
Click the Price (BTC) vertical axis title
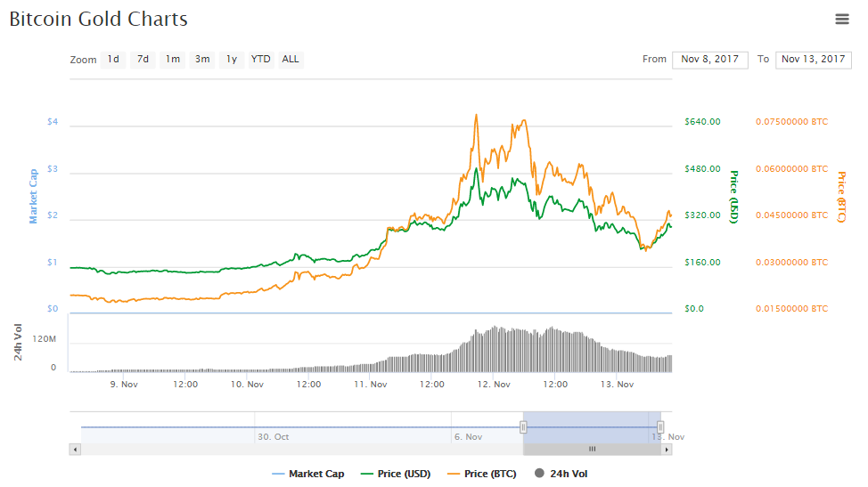(841, 197)
